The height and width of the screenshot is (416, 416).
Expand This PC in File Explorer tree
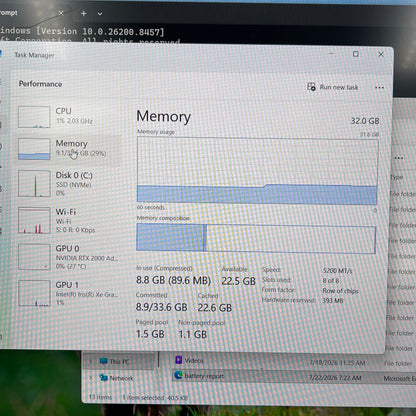(x=90, y=361)
